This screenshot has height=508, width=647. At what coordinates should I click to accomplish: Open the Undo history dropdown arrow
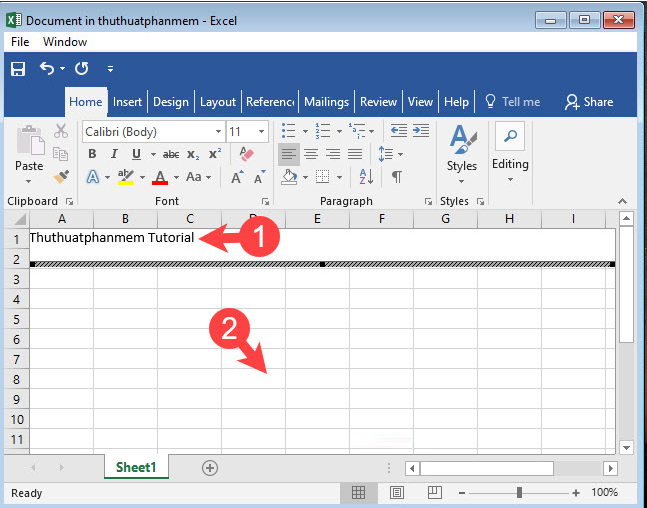pos(62,68)
